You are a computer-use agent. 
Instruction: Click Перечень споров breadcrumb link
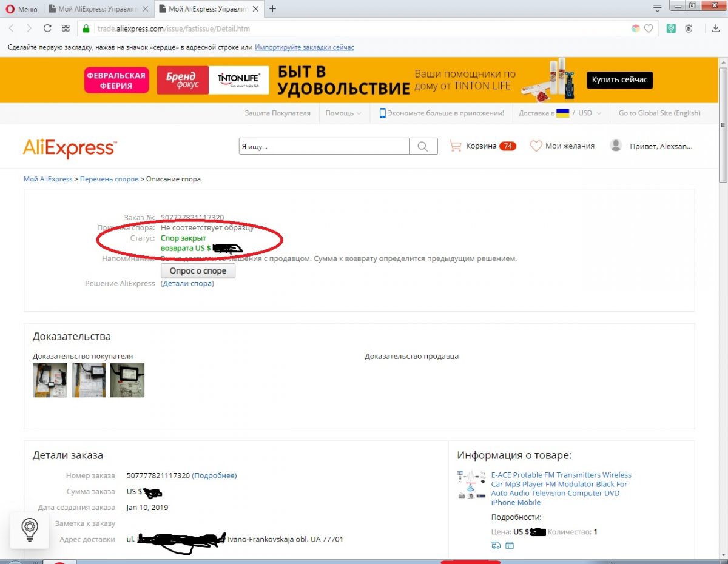tap(109, 179)
